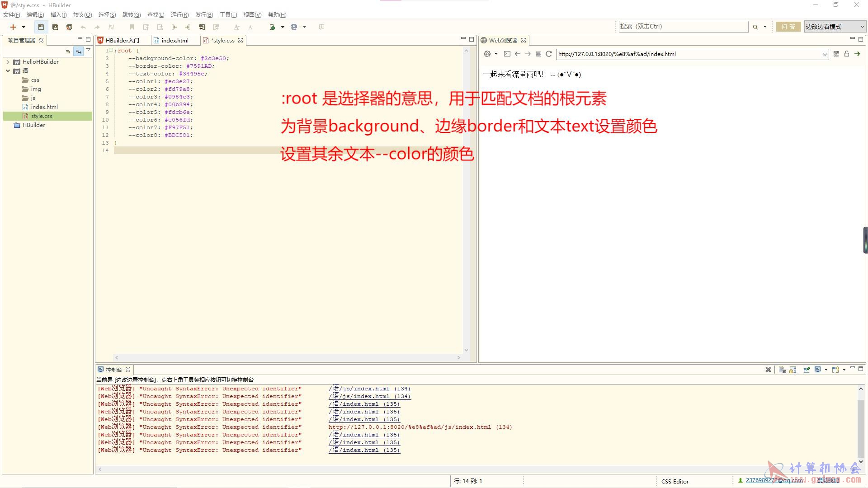Toggle the lock icon in browser toolbar
Image resolution: width=868 pixels, height=488 pixels.
click(847, 54)
